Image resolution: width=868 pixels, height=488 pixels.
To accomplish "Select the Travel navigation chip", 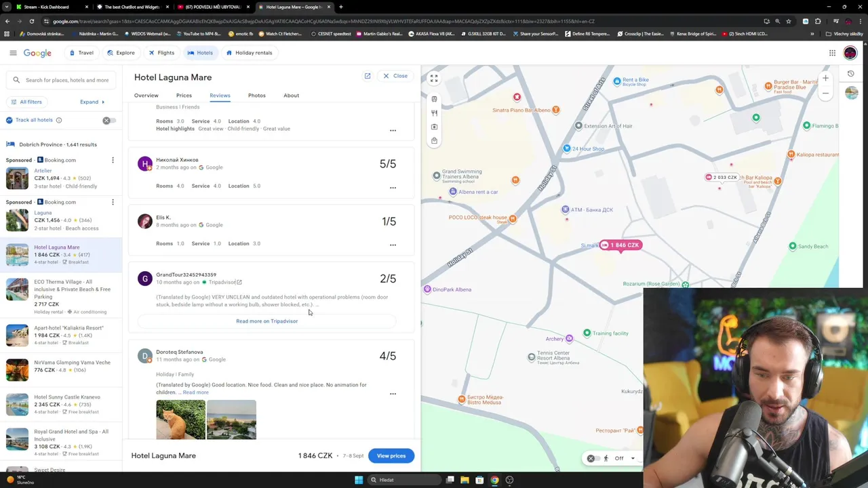I will click(x=81, y=53).
